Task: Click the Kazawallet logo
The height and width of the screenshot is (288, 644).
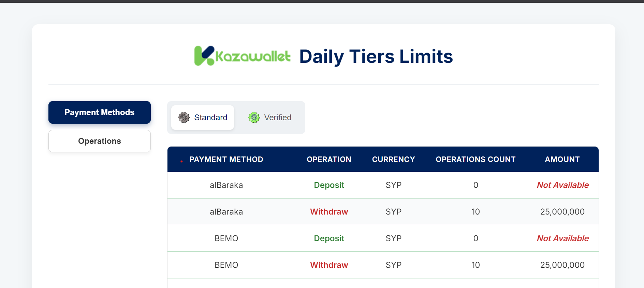Action: [242, 56]
